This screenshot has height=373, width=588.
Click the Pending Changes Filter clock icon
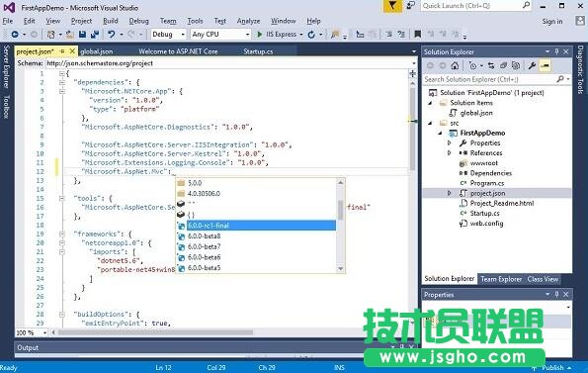(472, 65)
